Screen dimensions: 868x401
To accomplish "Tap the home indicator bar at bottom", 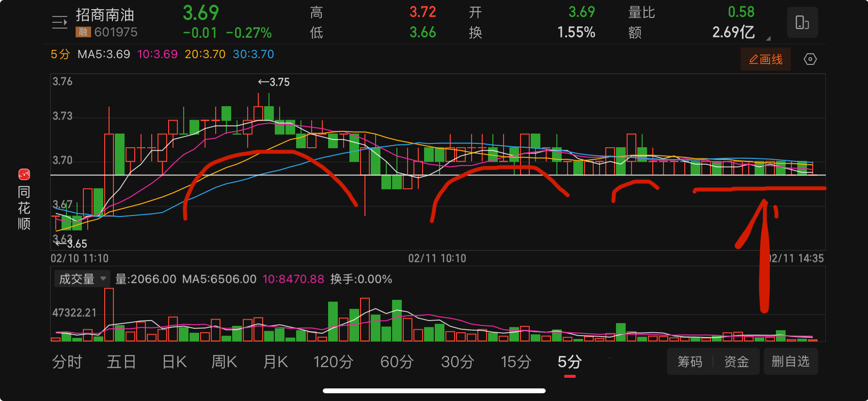I will coord(434,391).
